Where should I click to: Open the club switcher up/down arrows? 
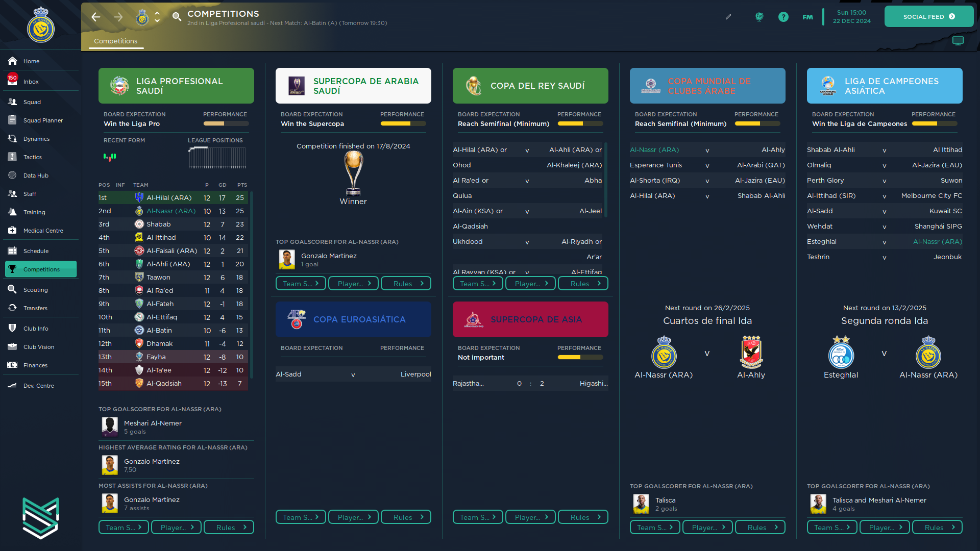coord(157,17)
